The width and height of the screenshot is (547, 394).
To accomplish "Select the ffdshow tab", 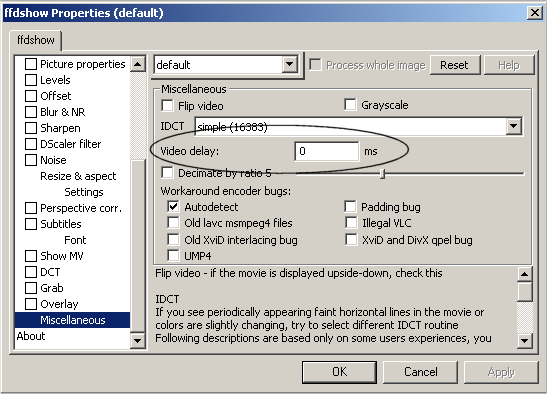I will [36, 40].
